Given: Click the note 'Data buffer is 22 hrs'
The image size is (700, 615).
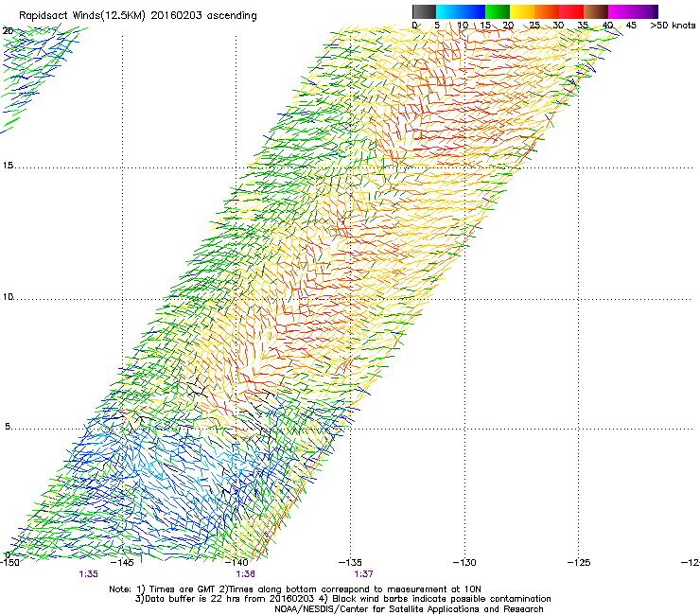Looking at the screenshot, I should 187,599.
